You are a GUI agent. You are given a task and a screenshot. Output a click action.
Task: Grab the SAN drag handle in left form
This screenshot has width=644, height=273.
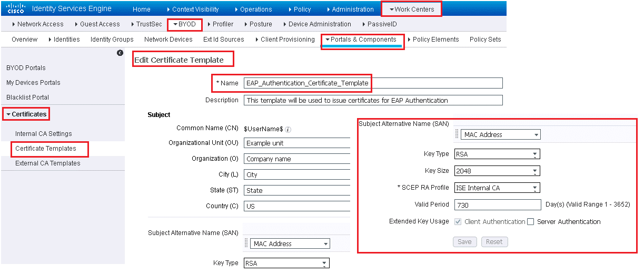pos(247,243)
